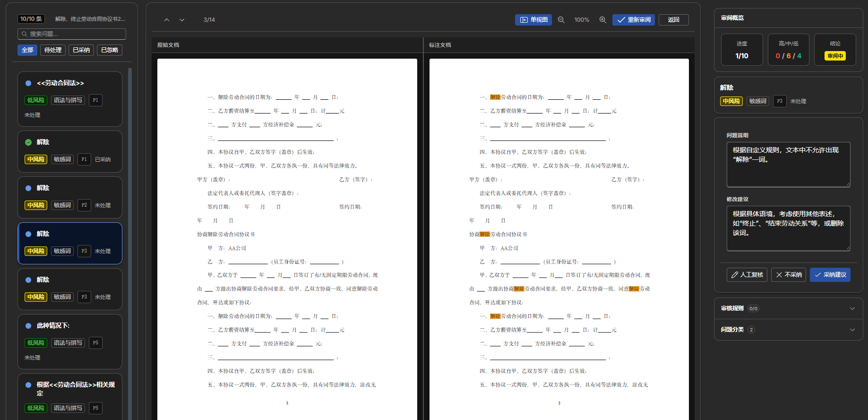Click 语法与拼写 tag on 此种情况下 card
Viewport: 868px width, 420px height.
(x=68, y=343)
